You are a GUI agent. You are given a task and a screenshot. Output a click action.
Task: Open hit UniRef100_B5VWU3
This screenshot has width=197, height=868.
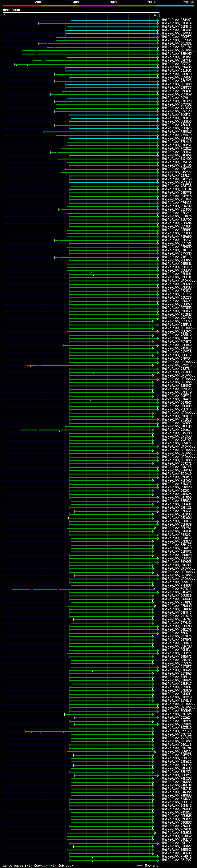click(x=177, y=78)
